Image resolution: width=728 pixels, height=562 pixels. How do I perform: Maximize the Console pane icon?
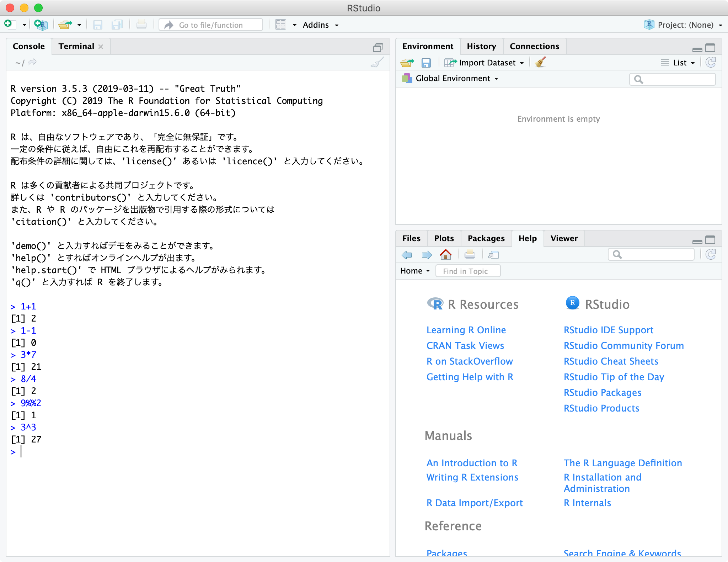click(378, 47)
